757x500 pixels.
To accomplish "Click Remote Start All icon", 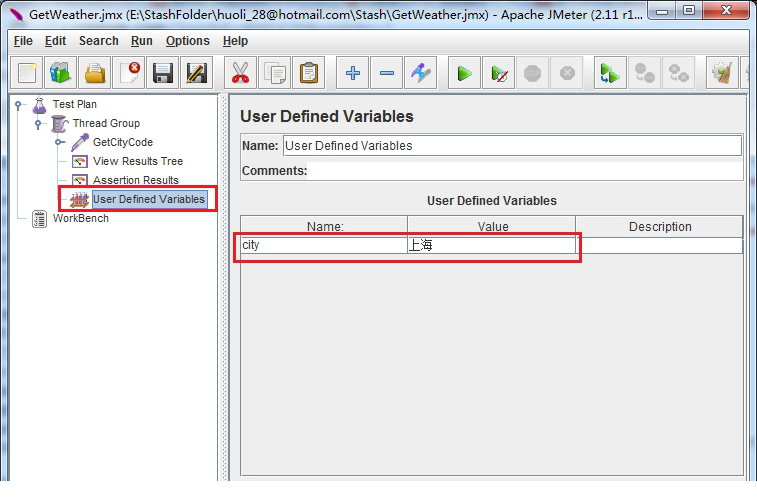I will 610,73.
